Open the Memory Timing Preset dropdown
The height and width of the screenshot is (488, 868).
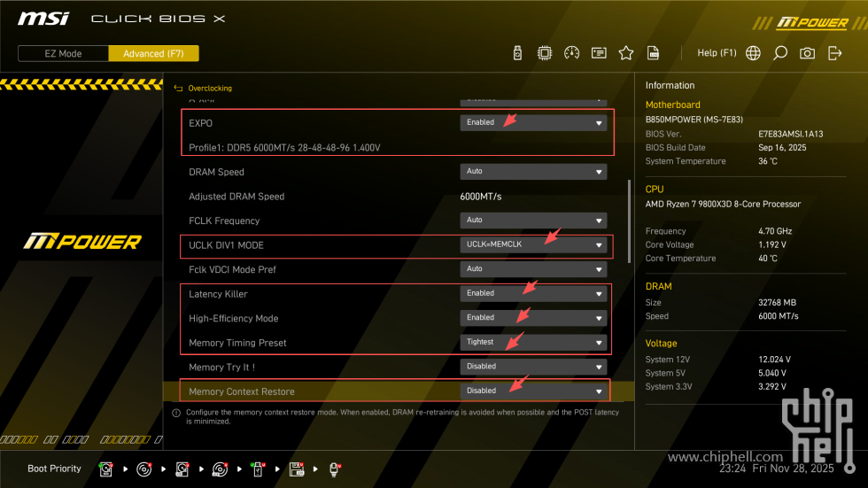point(533,342)
